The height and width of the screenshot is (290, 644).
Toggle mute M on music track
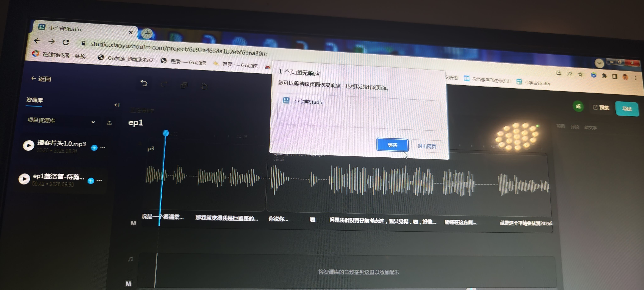[128, 284]
